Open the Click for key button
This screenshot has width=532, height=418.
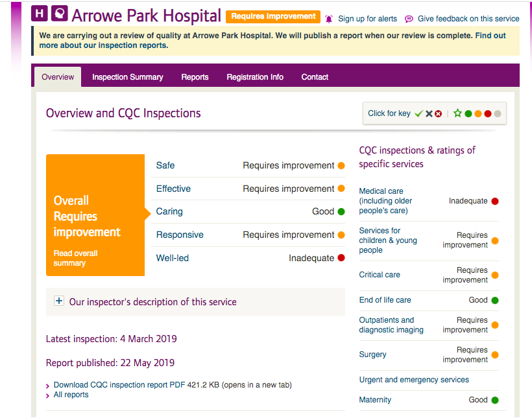coord(435,113)
